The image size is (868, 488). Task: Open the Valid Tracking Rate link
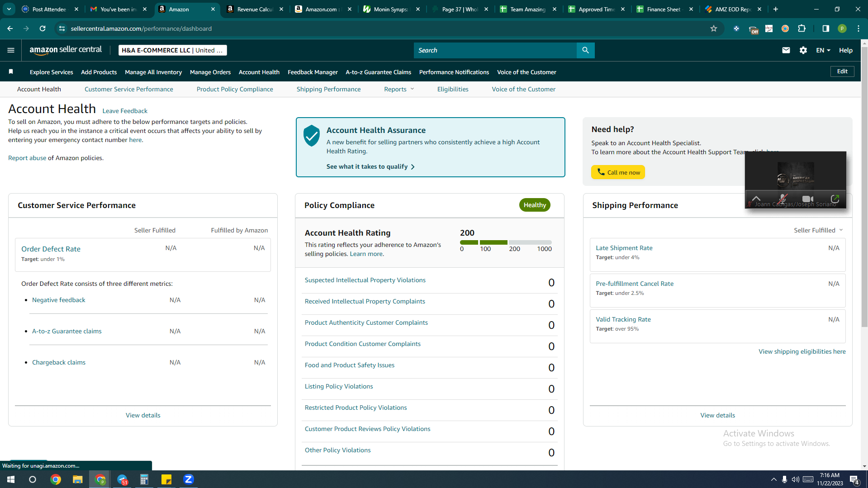pyautogui.click(x=623, y=319)
